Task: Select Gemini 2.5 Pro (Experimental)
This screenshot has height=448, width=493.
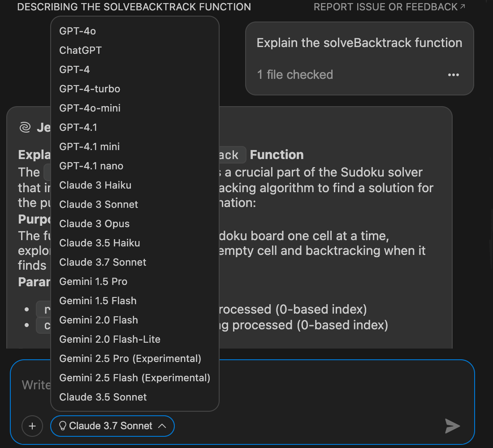Action: [x=130, y=358]
